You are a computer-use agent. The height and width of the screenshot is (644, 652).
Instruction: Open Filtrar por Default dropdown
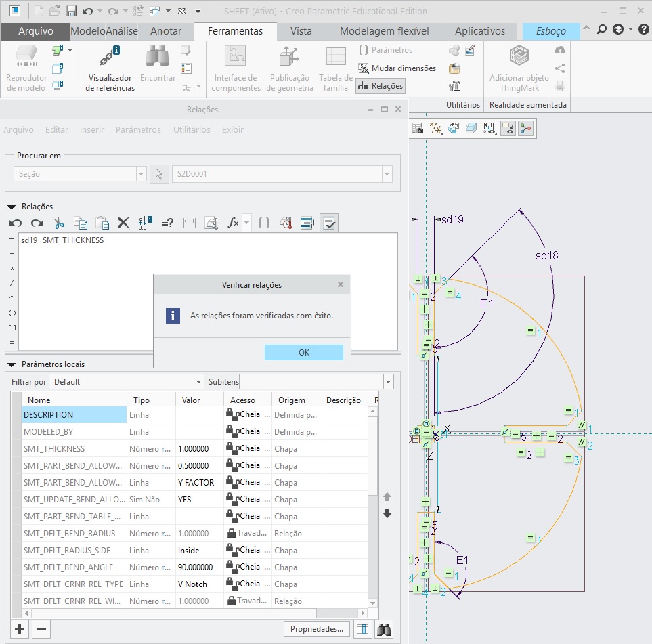pos(199,382)
